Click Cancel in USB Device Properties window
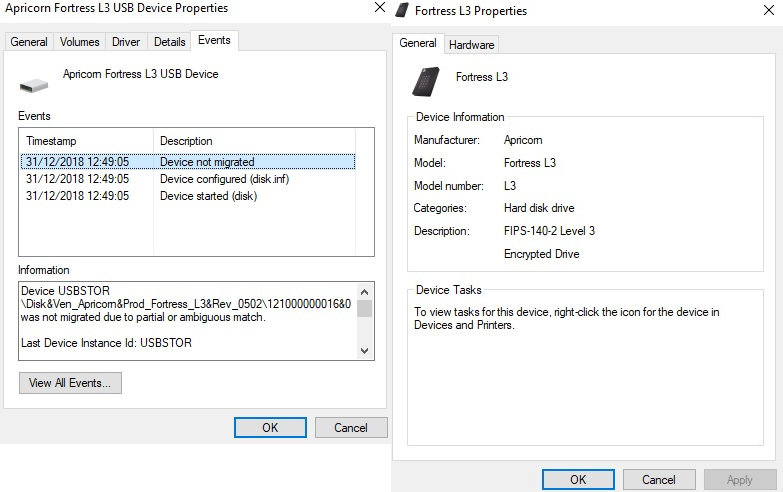The width and height of the screenshot is (783, 492). (351, 428)
